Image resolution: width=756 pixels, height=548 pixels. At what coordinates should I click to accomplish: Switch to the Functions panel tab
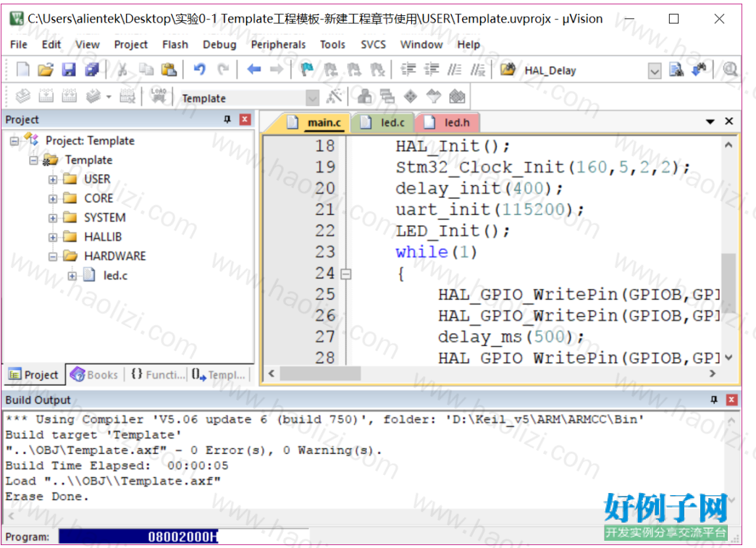158,374
